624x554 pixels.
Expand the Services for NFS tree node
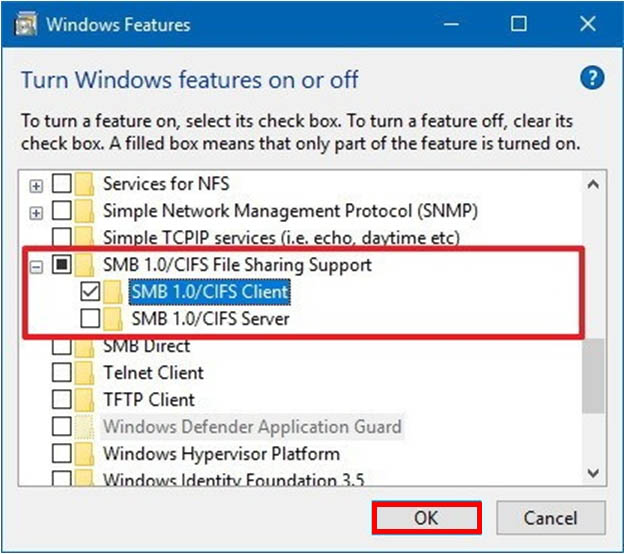(37, 185)
